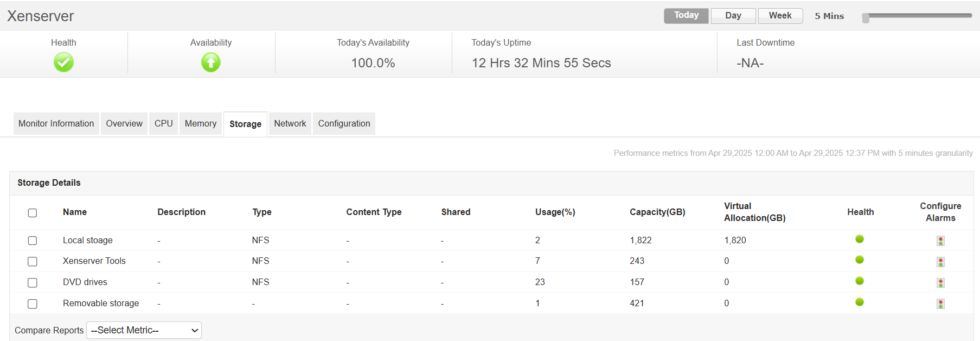Click the health LED for Removable storage
The height and width of the screenshot is (341, 980).
coord(859,302)
